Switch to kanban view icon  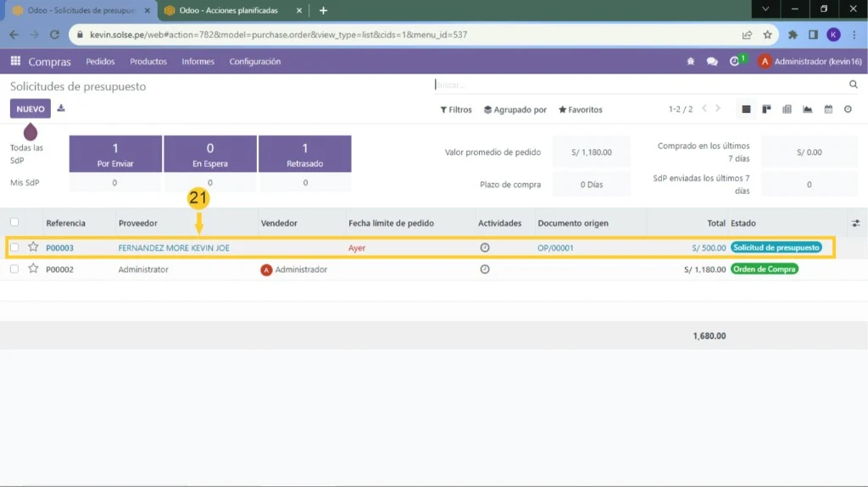point(766,109)
